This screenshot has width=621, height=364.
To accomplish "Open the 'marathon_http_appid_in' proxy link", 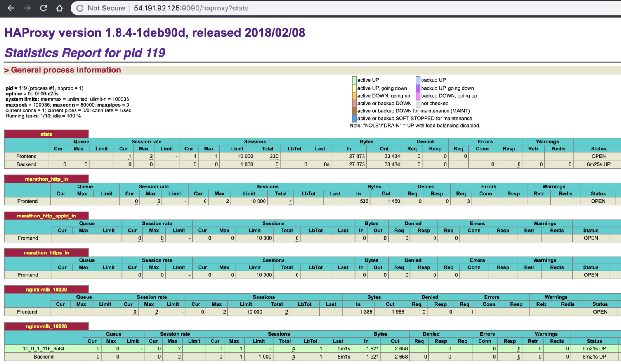I will [x=46, y=216].
